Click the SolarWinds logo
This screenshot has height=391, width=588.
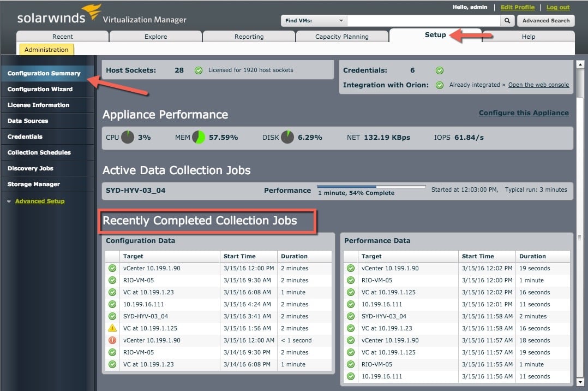point(59,14)
